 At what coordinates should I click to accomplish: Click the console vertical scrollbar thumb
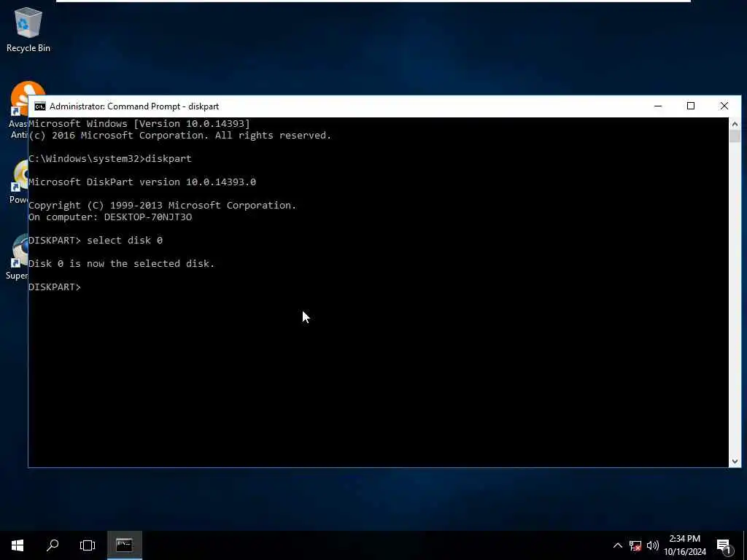(x=735, y=136)
